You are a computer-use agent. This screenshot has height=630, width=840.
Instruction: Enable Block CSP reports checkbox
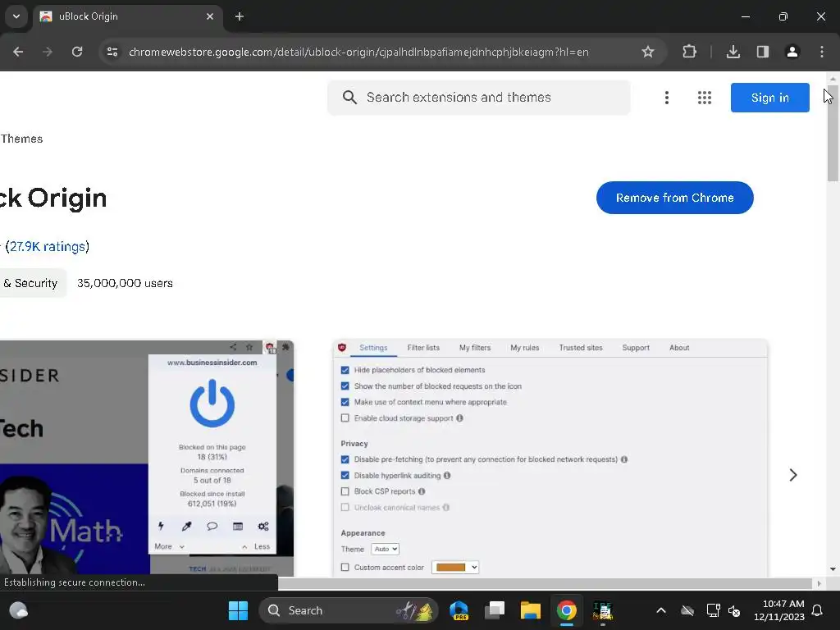click(345, 491)
